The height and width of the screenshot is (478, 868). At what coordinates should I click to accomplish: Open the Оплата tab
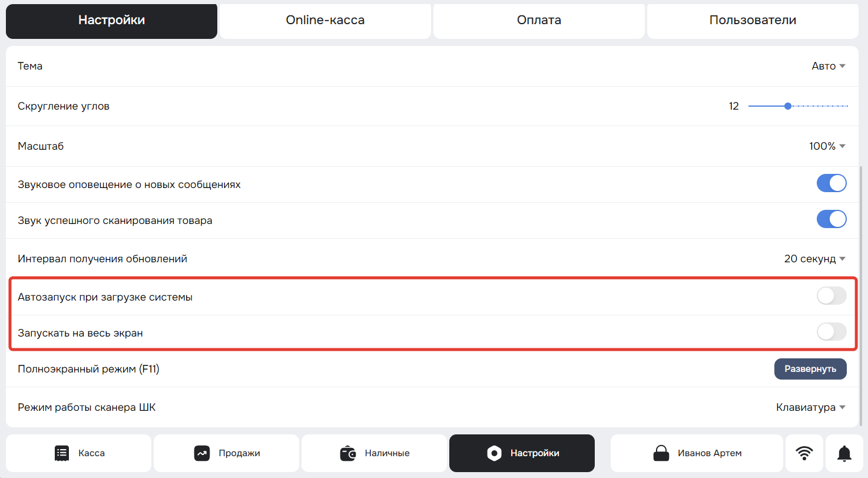click(539, 20)
